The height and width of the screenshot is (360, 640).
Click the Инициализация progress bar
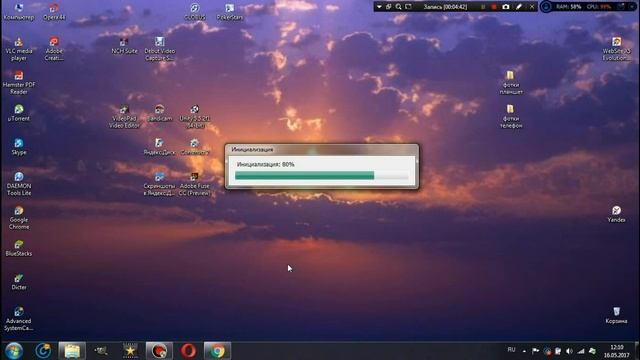(322, 176)
